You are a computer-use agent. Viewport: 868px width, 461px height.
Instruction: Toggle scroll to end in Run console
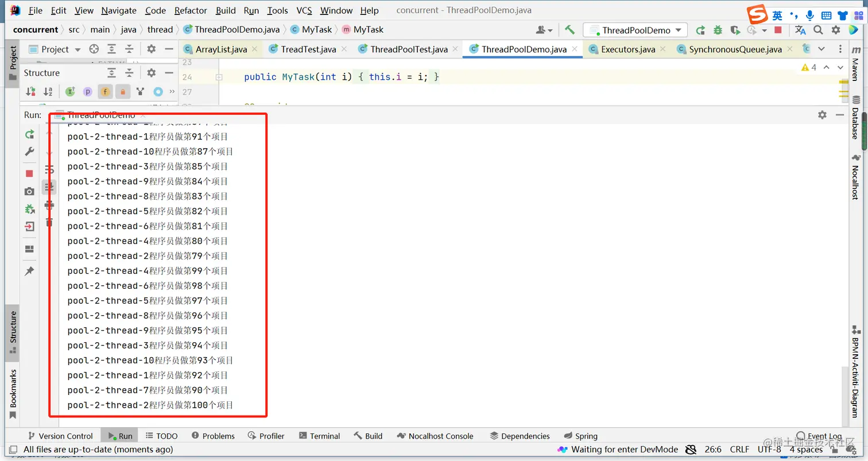tap(50, 187)
